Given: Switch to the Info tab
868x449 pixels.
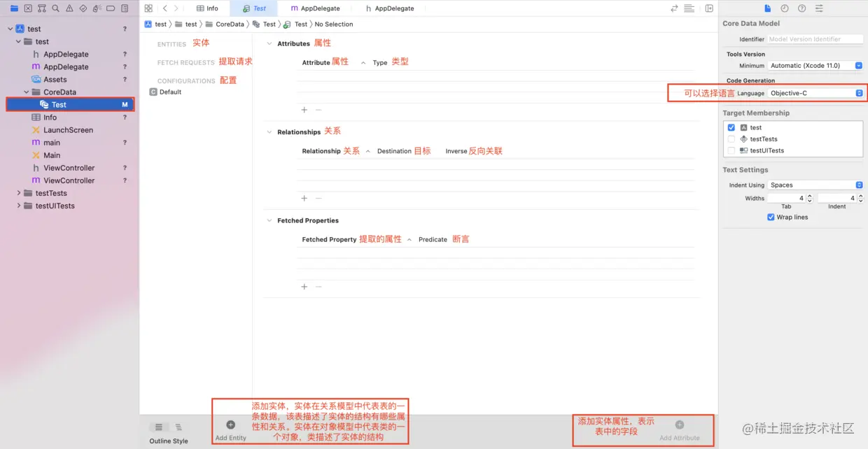Looking at the screenshot, I should click(207, 8).
